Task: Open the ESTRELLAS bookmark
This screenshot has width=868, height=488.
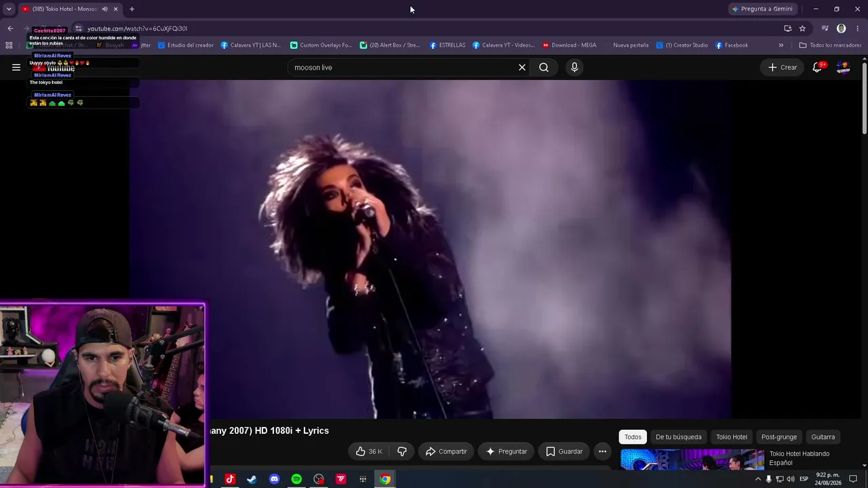Action: click(x=448, y=45)
